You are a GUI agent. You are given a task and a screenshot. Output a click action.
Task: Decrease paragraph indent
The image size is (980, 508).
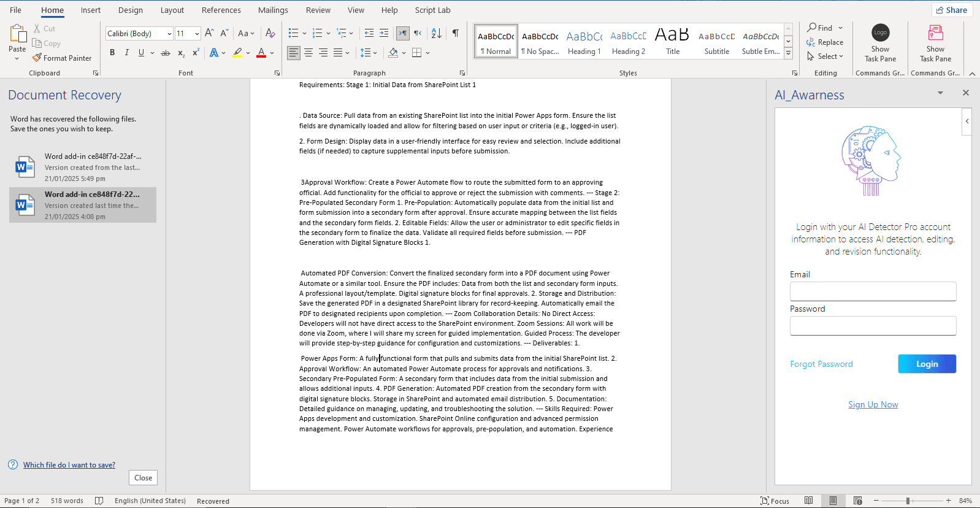(369, 33)
